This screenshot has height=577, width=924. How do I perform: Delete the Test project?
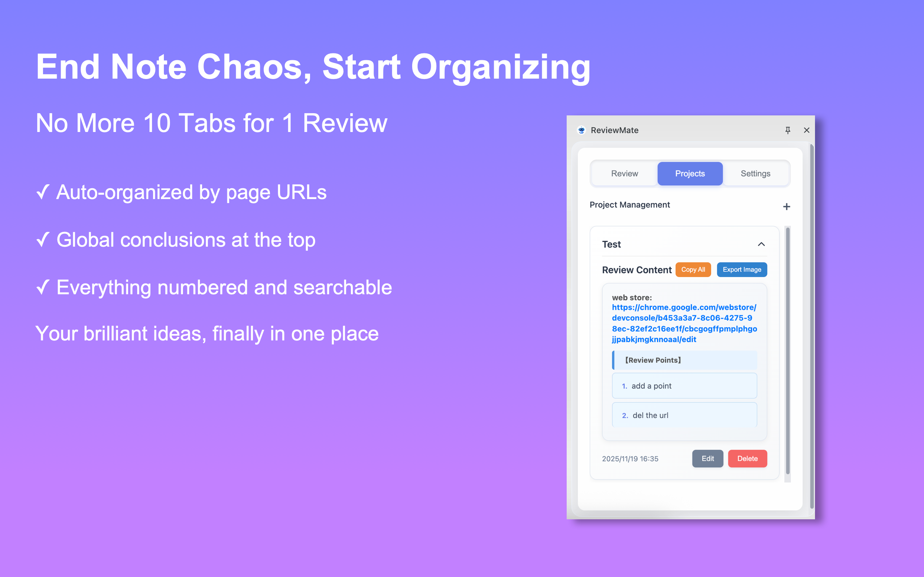pos(747,458)
